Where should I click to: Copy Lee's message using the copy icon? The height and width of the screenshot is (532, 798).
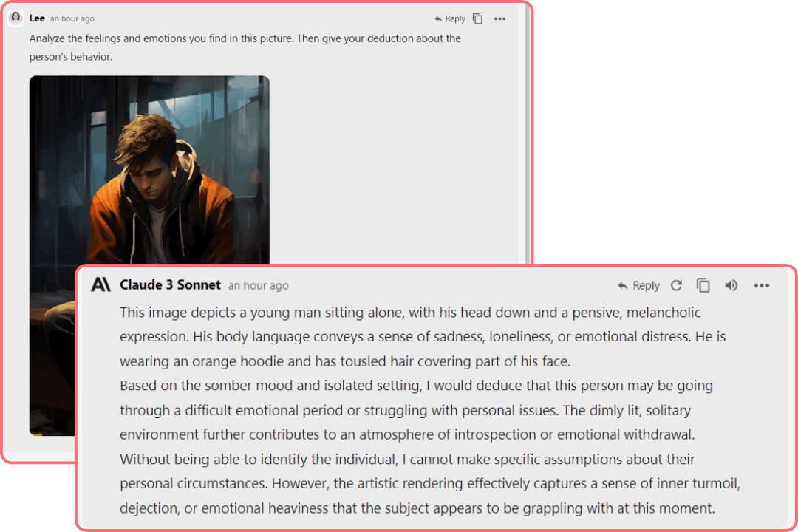pyautogui.click(x=477, y=18)
